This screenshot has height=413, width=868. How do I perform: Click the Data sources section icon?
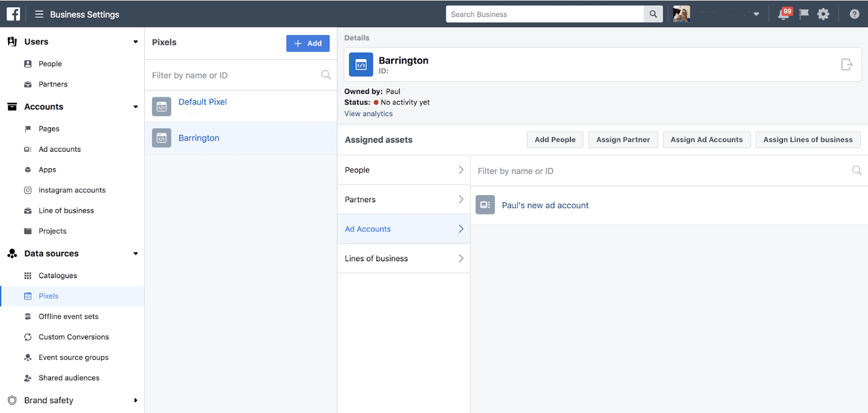tap(12, 254)
